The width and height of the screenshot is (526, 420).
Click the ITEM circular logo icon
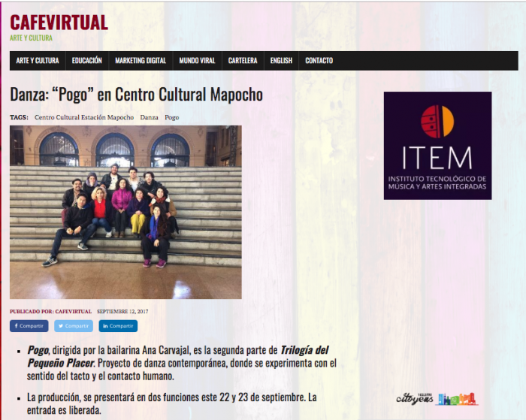(437, 122)
